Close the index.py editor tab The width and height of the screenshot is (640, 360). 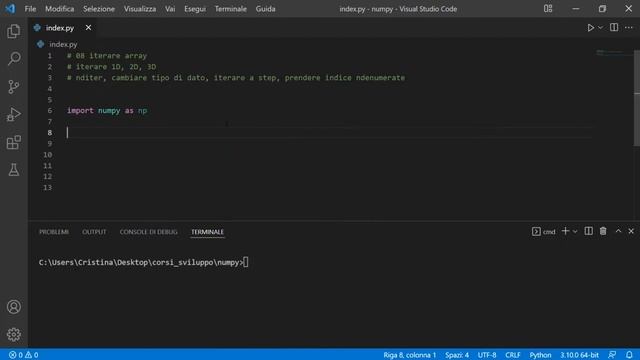coord(88,28)
